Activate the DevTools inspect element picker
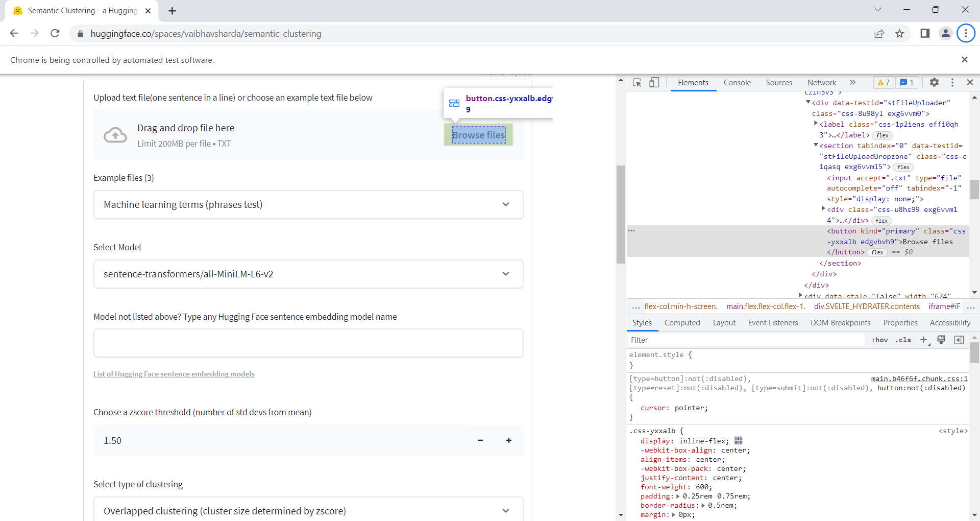The image size is (980, 521). click(637, 82)
